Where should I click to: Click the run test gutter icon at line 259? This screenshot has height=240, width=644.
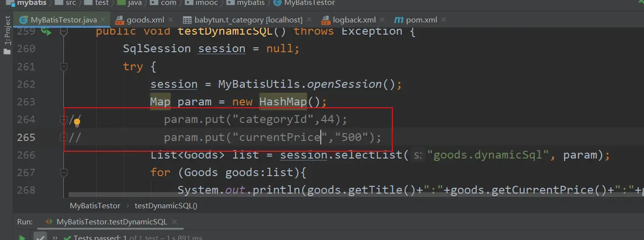(46, 31)
